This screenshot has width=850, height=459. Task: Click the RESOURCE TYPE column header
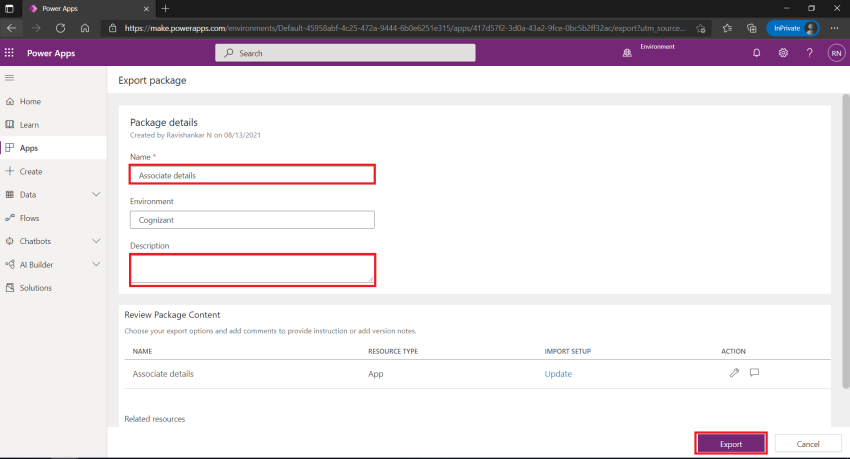coord(393,351)
